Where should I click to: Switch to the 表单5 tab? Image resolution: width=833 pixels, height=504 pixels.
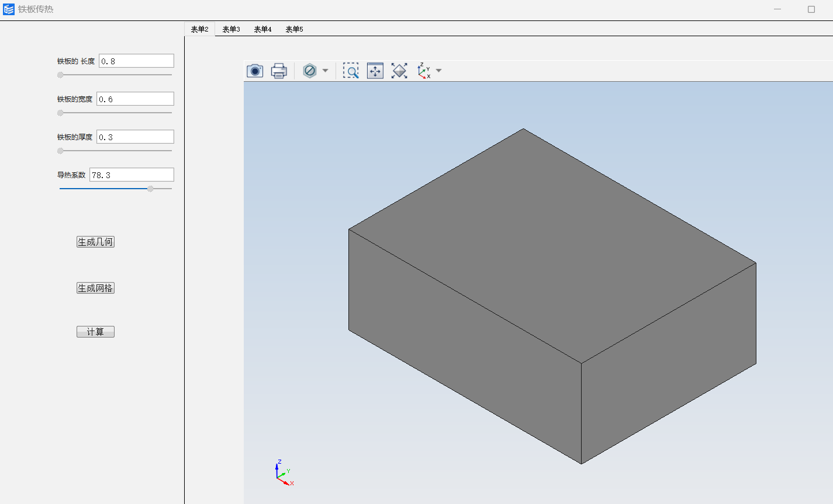point(295,29)
